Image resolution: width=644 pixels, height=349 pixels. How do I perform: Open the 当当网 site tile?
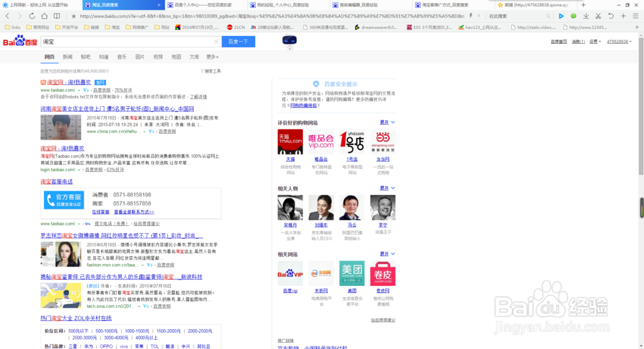[383, 142]
